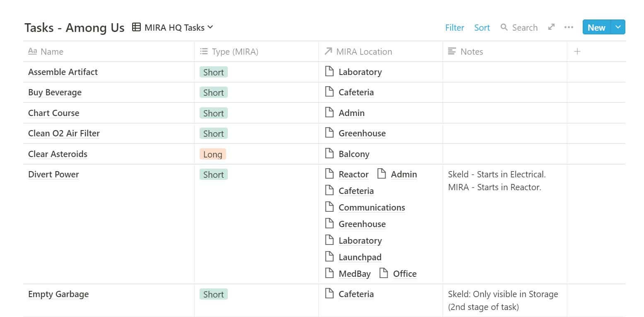Open the Type (MIRA) column header menu
Image resolution: width=644 pixels, height=317 pixels.
[x=235, y=51]
